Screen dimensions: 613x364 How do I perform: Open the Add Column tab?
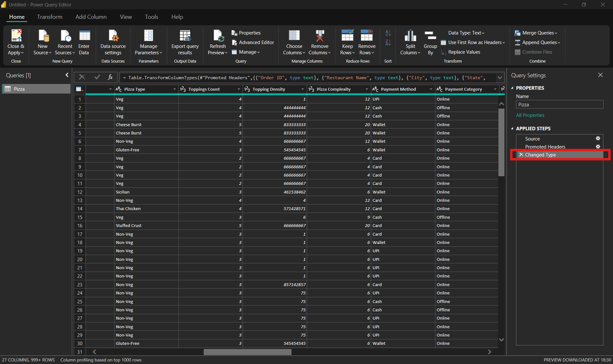91,17
